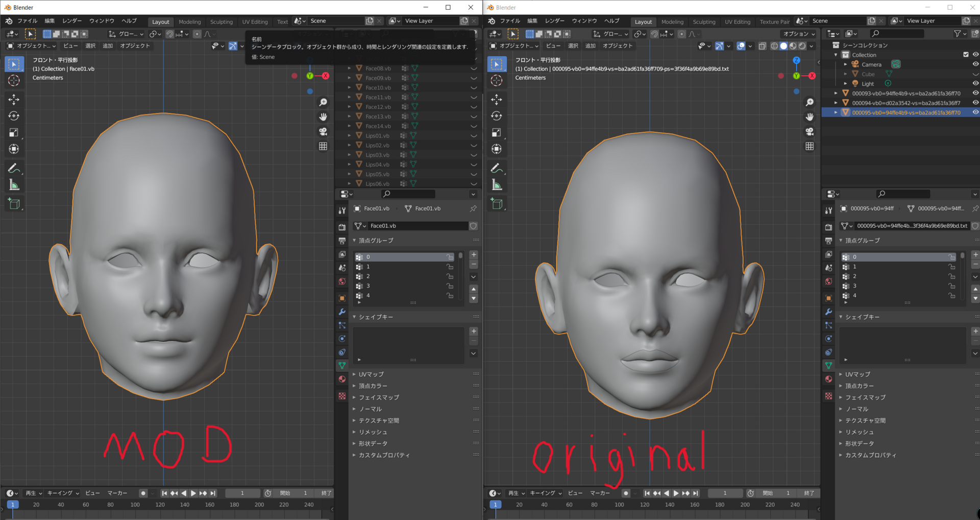Screen dimensions: 980x520
Task: Click the Z axis on right viewport gizmo
Action: point(796,60)
